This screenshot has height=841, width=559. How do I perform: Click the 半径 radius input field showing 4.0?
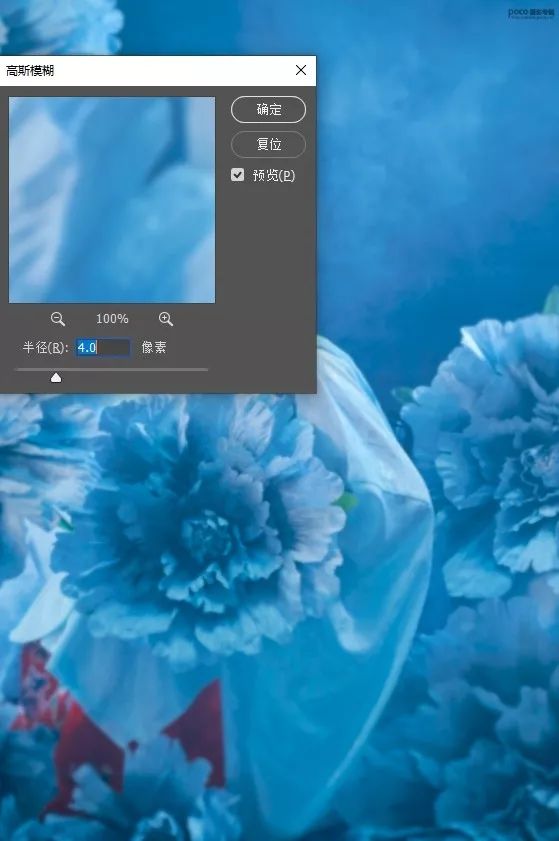point(102,348)
